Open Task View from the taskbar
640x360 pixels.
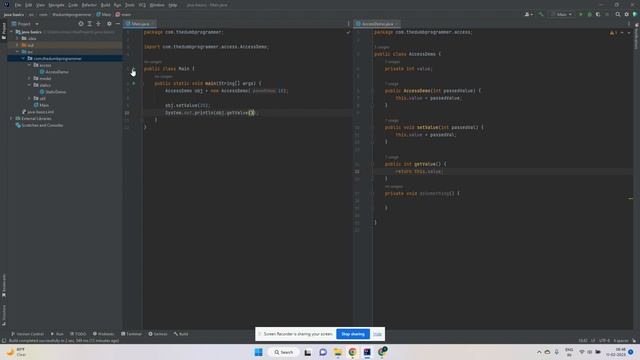308,352
